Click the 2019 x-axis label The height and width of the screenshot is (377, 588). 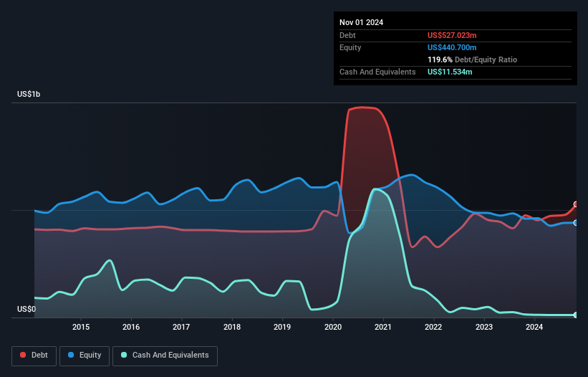pos(282,327)
